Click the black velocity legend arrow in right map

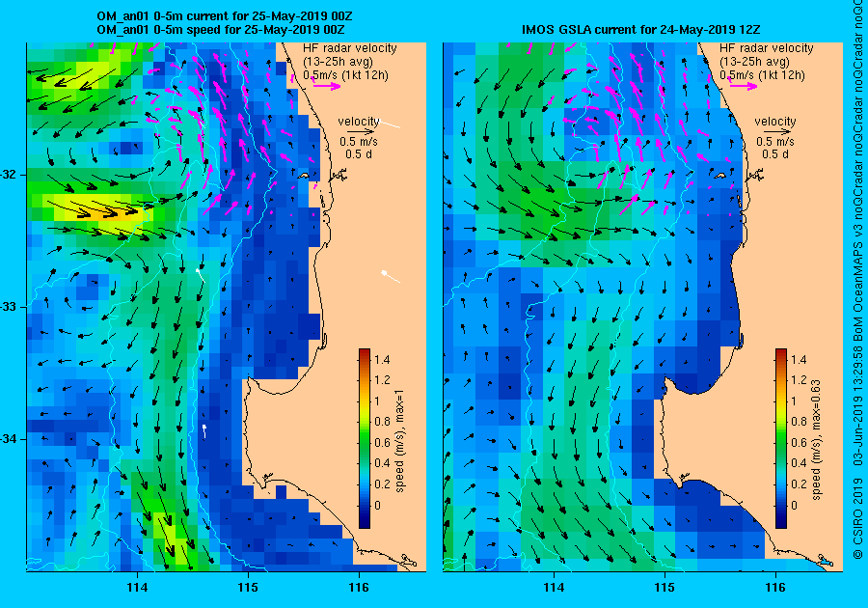click(779, 132)
